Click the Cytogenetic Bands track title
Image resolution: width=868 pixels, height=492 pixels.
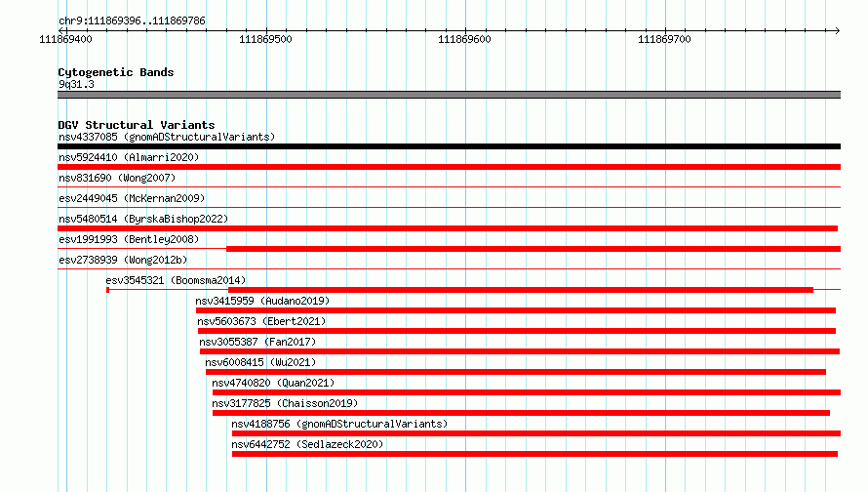coord(116,72)
